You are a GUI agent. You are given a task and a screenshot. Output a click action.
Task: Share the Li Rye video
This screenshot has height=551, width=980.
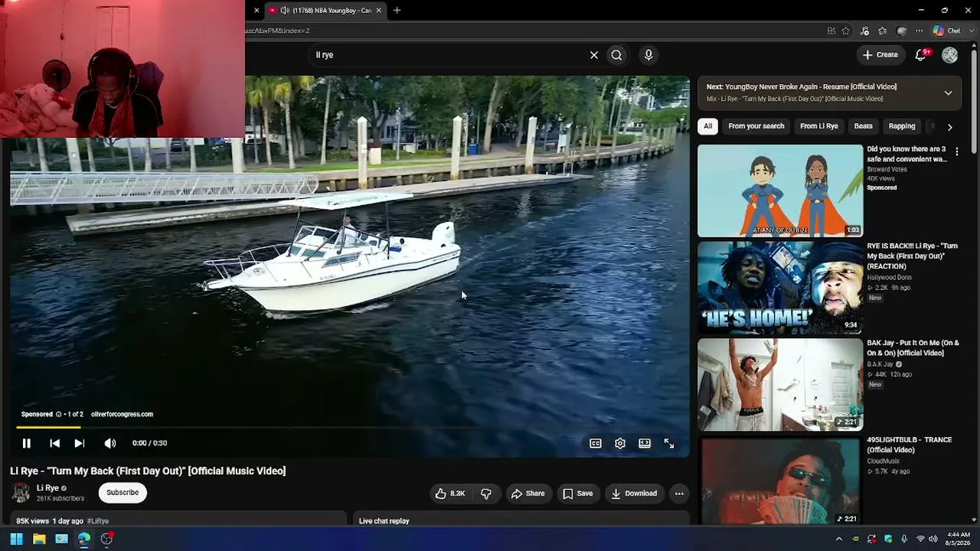coord(528,494)
